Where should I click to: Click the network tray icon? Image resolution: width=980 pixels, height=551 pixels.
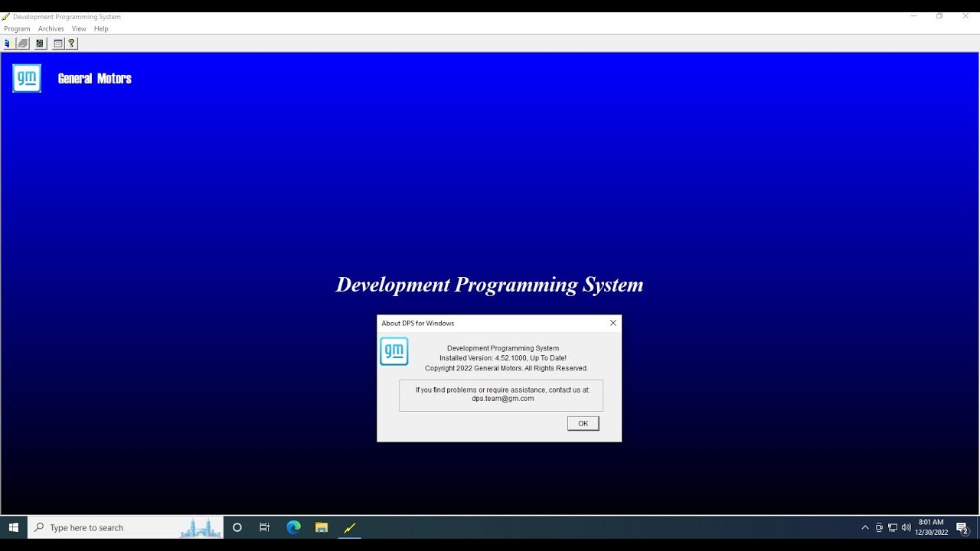[893, 527]
